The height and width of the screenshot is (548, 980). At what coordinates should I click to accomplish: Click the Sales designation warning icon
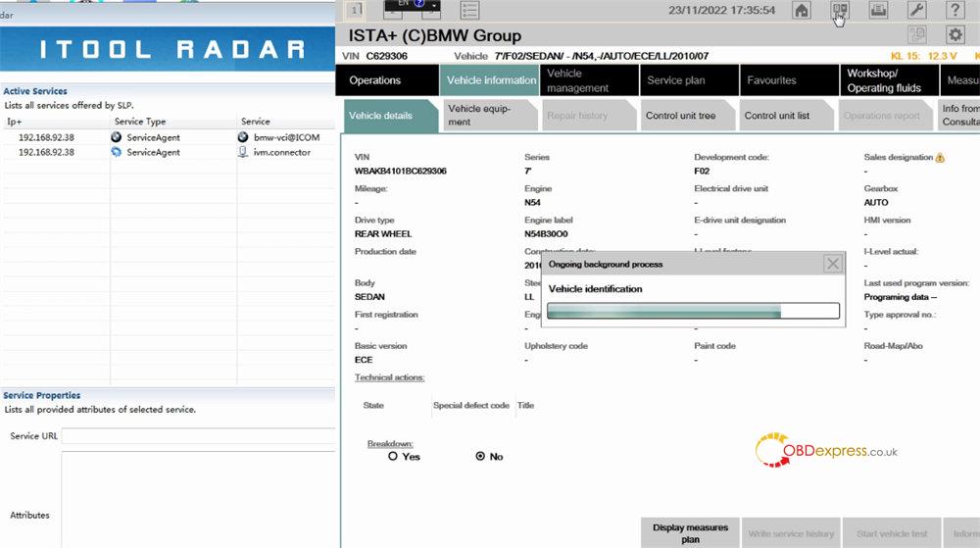pos(940,158)
